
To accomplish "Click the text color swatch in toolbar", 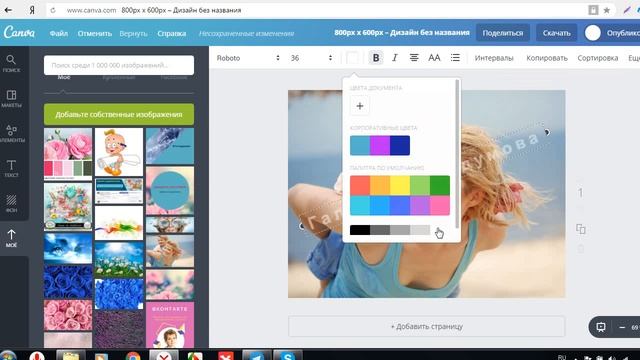I will coord(352,58).
